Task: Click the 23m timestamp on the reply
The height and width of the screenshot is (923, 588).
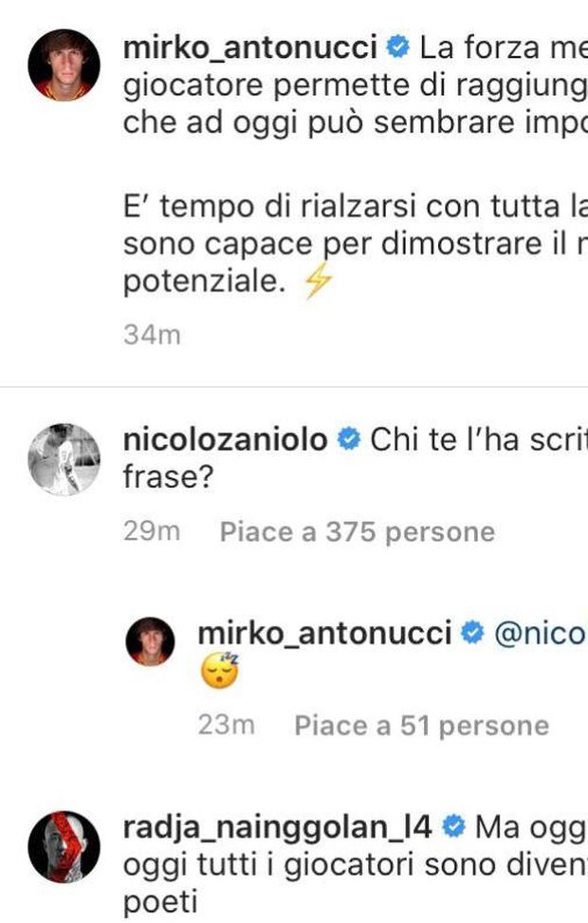Action: pyautogui.click(x=226, y=726)
